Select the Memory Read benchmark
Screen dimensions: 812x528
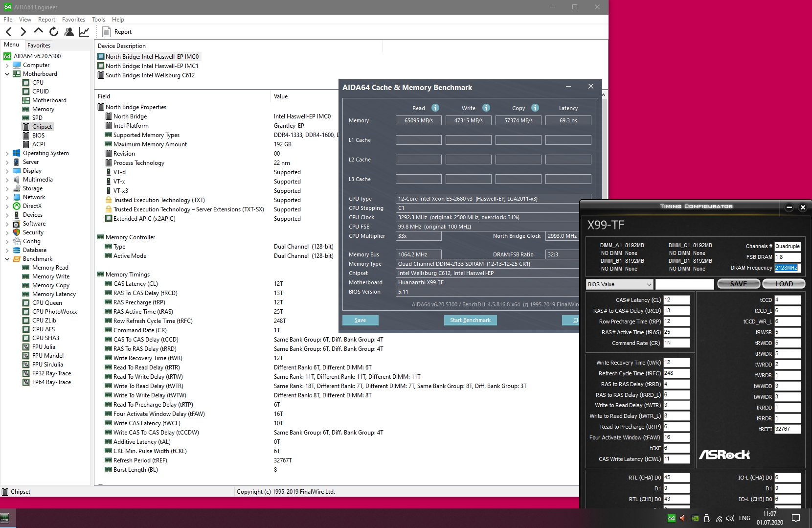[50, 268]
